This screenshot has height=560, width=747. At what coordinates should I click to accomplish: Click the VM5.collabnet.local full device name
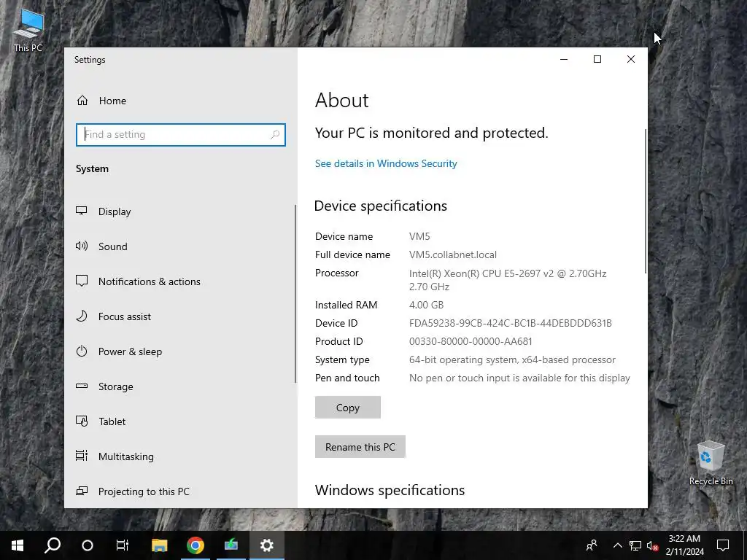(453, 254)
